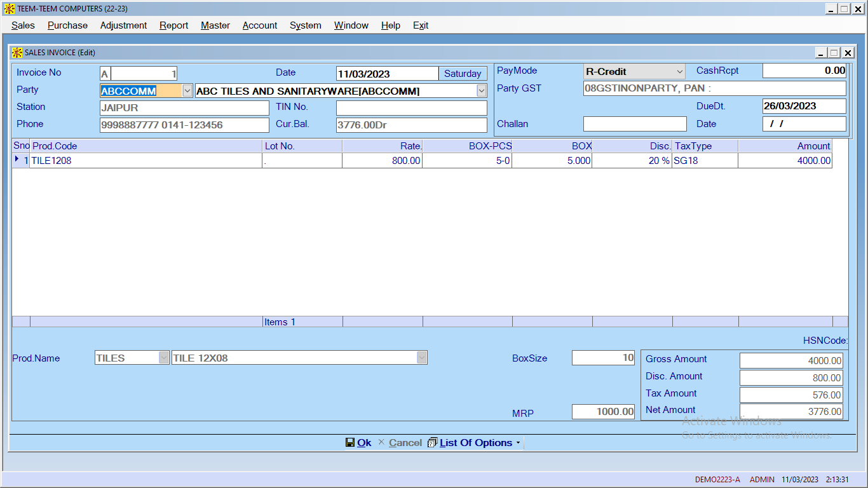Viewport: 868px width, 488px height.
Task: Click the Station field JAIPUR
Action: tap(184, 108)
